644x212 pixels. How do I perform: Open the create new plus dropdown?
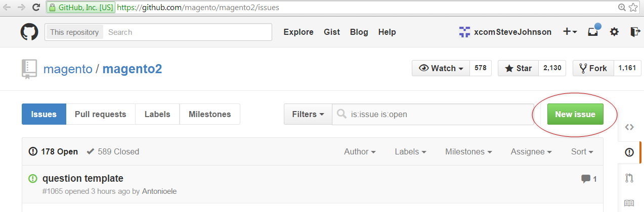pos(570,32)
